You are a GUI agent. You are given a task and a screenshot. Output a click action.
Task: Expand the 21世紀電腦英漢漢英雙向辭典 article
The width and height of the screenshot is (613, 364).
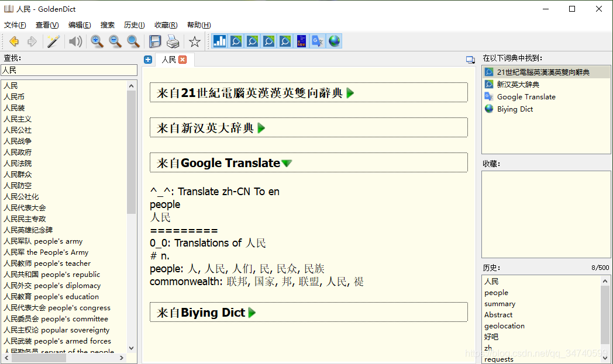coord(350,93)
